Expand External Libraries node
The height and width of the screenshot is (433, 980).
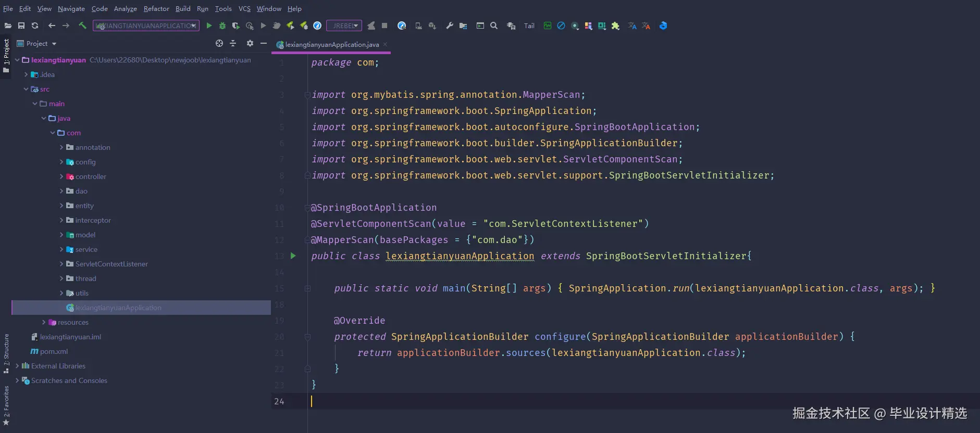pos(17,366)
